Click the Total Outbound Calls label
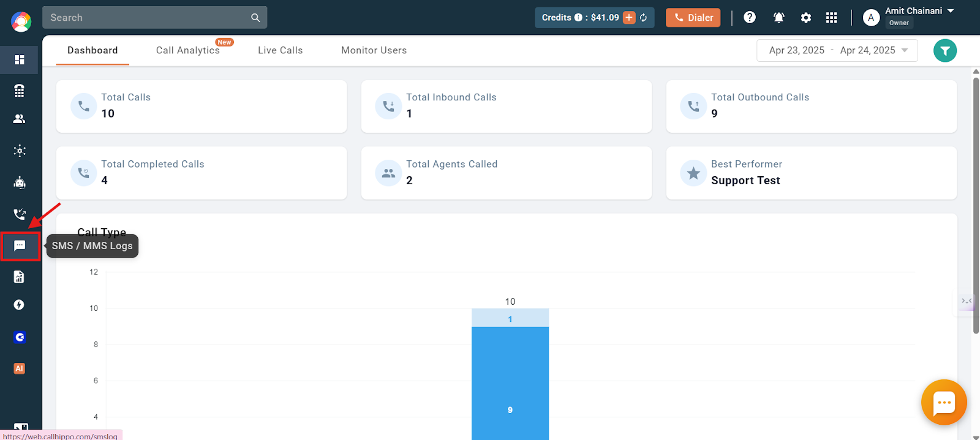This screenshot has width=980, height=440. coord(760,97)
